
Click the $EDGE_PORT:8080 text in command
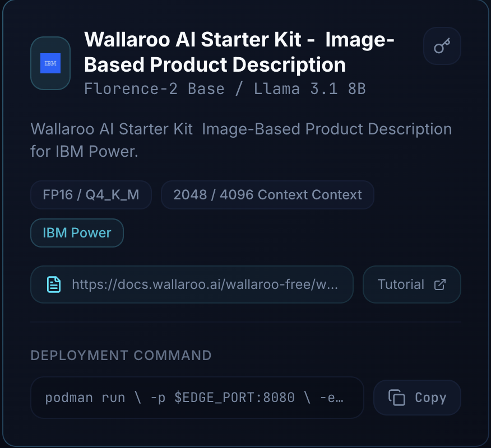235,398
